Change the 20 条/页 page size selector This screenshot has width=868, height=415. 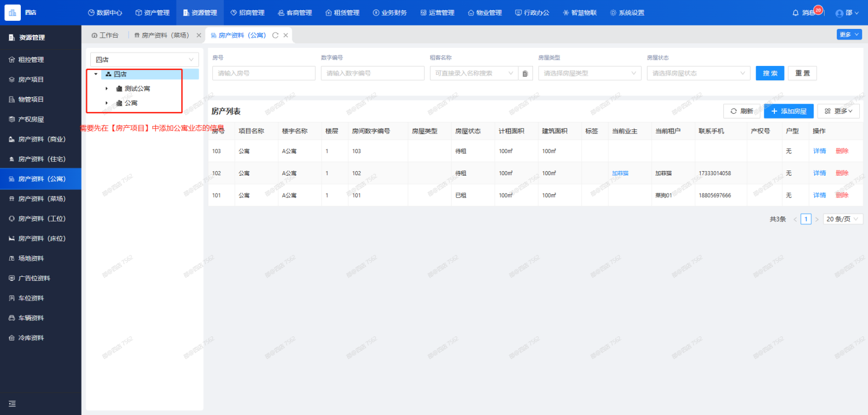[x=843, y=219]
